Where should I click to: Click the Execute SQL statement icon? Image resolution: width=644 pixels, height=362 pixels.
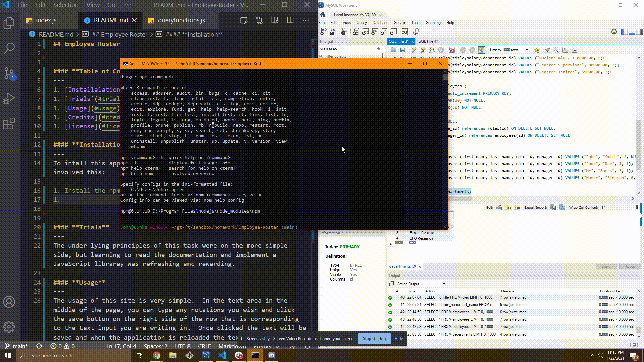[413, 50]
